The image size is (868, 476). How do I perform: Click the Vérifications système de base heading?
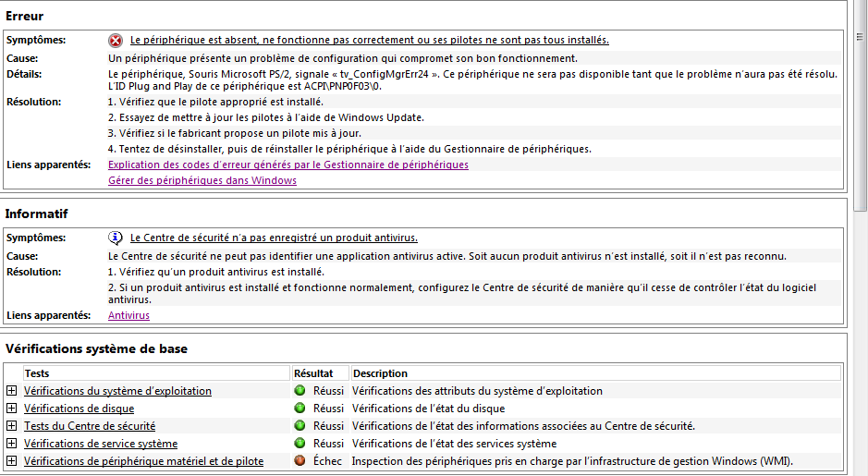[x=96, y=348]
